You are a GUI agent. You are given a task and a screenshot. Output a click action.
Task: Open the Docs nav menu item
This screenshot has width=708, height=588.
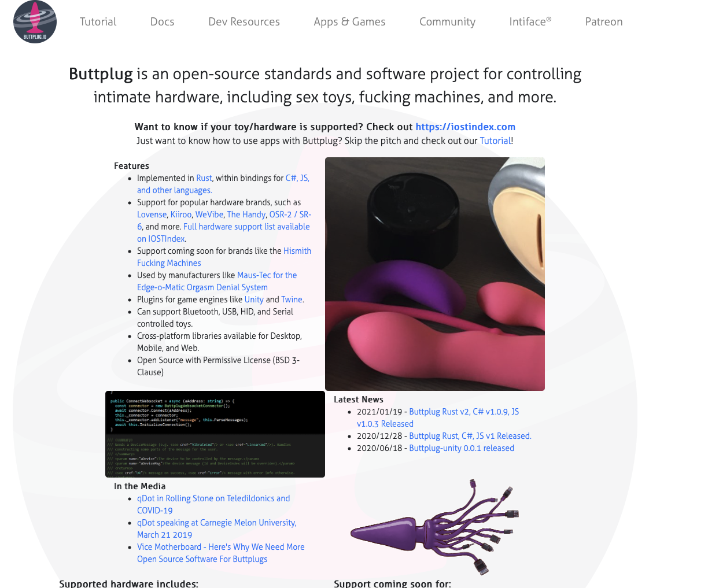point(162,22)
